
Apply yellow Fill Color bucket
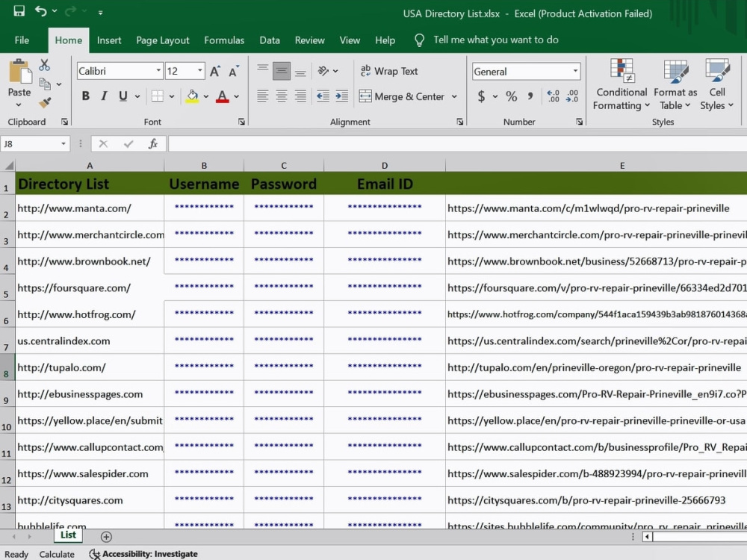pyautogui.click(x=193, y=96)
